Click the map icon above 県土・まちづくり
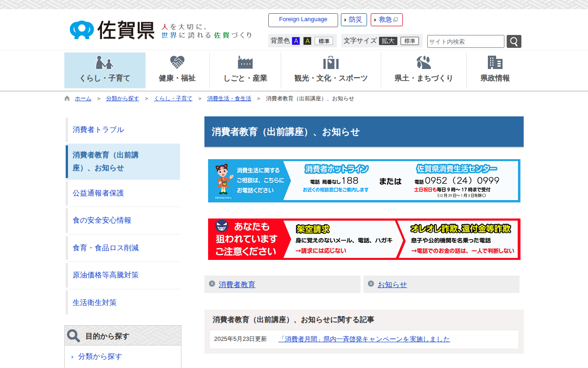The image size is (588, 368). point(424,63)
